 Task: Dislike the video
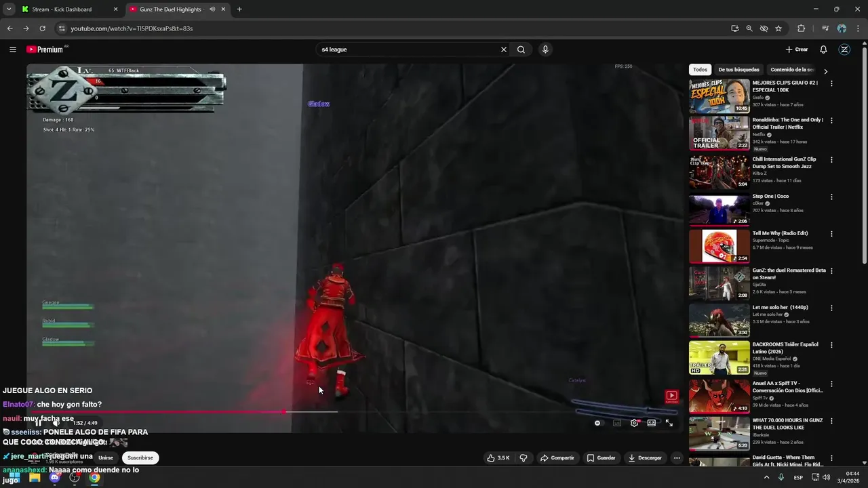524,457
